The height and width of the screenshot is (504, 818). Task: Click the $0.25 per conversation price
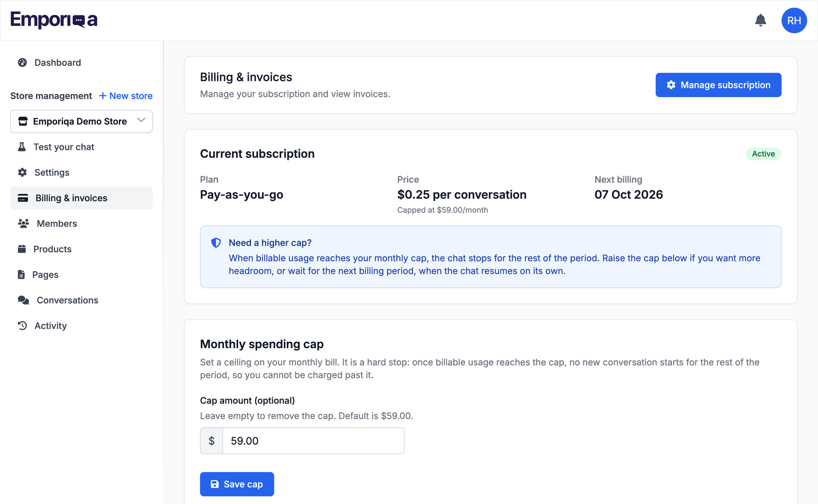tap(462, 195)
